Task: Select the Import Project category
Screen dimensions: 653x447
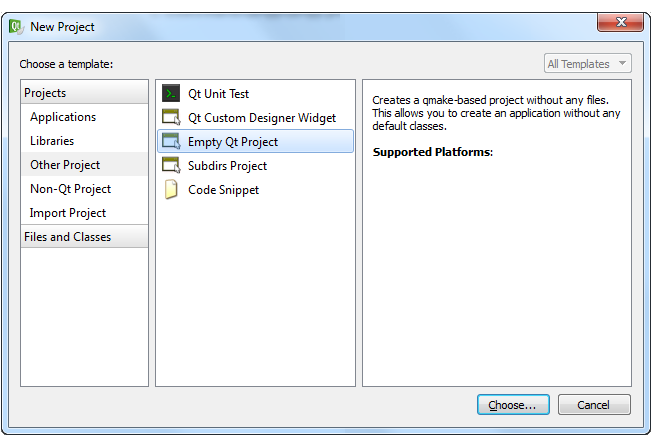Action: tap(68, 213)
